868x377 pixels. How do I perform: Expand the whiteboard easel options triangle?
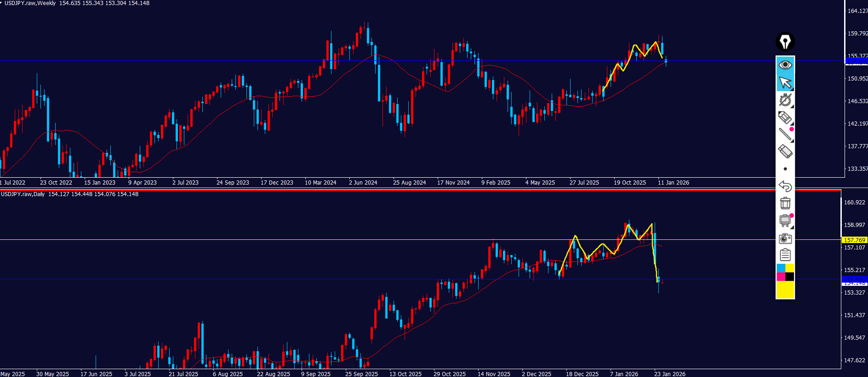(792, 227)
